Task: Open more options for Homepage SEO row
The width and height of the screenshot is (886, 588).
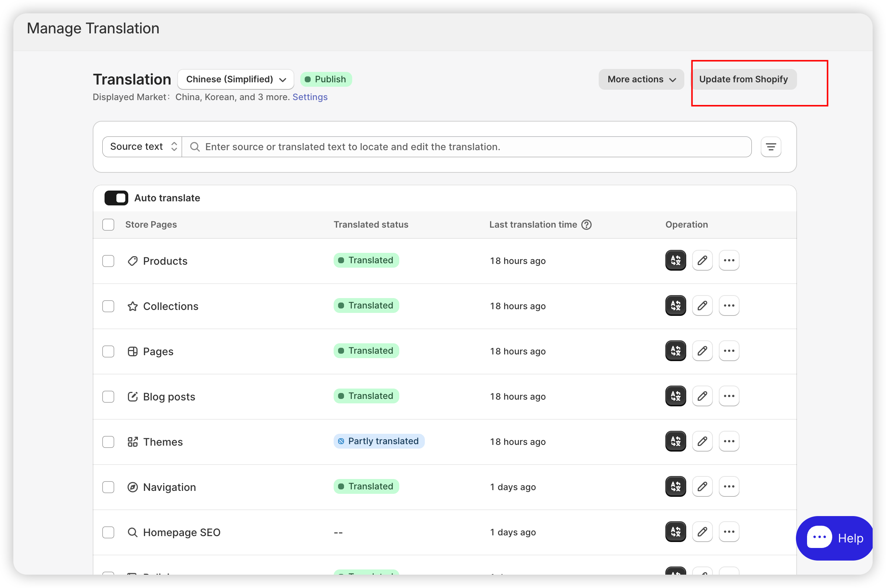Action: pos(728,532)
